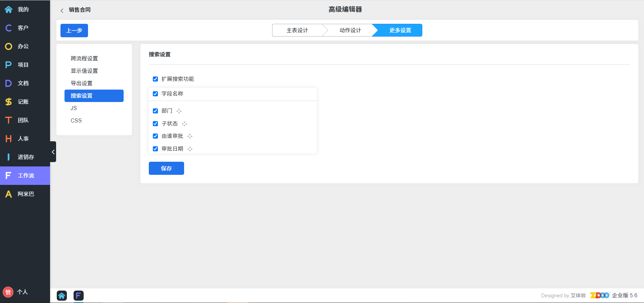Open the 阿米巴 A icon

click(8, 194)
